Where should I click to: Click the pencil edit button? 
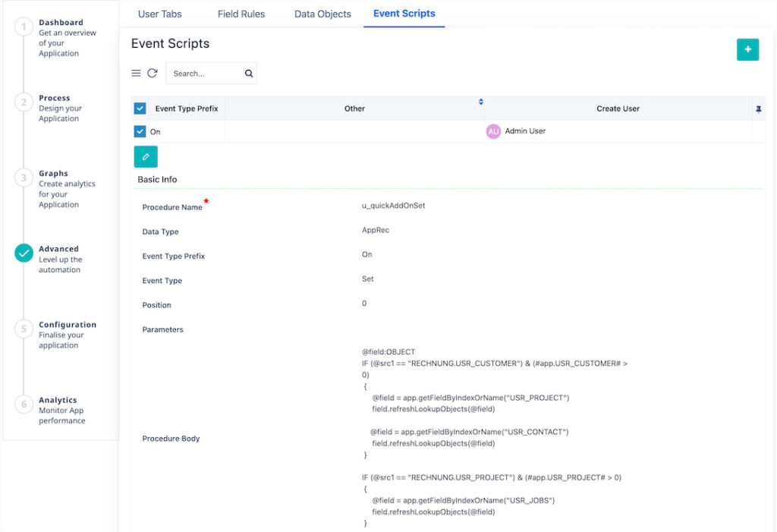146,156
